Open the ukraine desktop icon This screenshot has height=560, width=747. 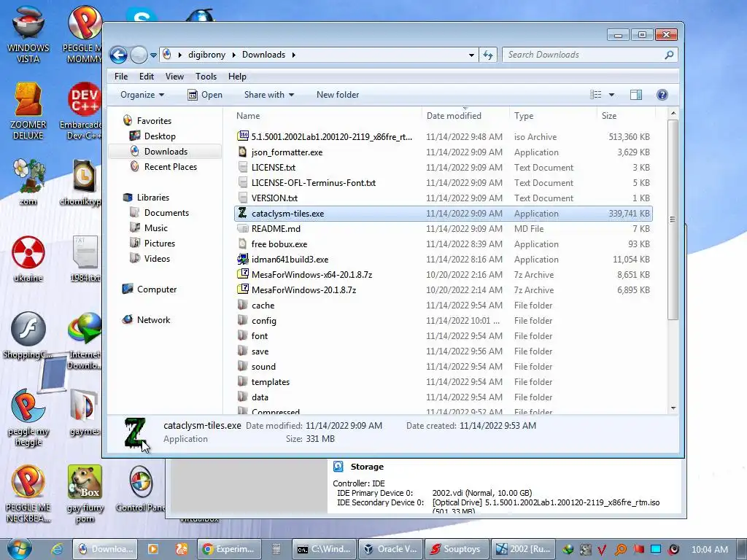[28, 260]
